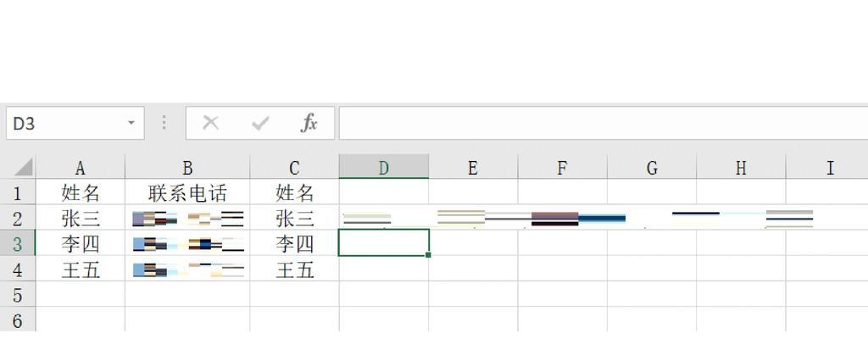Image resolution: width=868 pixels, height=339 pixels.
Task: Select column I header
Action: coord(829,168)
